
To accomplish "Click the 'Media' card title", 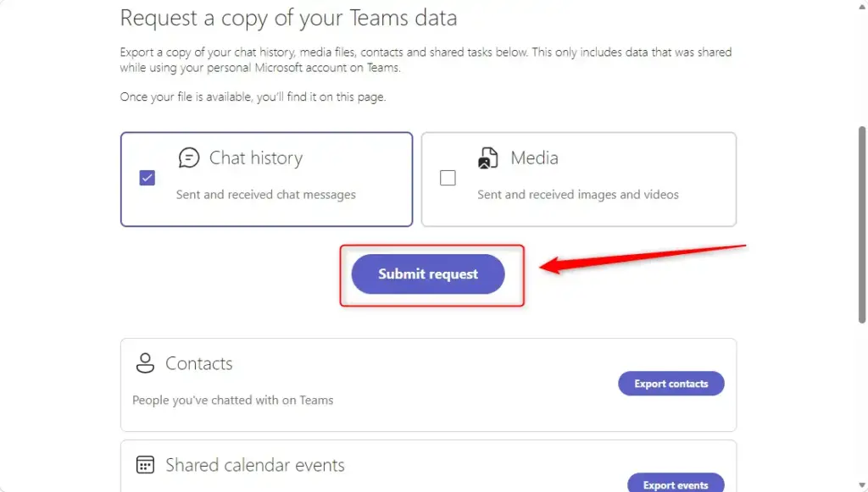I will (534, 158).
